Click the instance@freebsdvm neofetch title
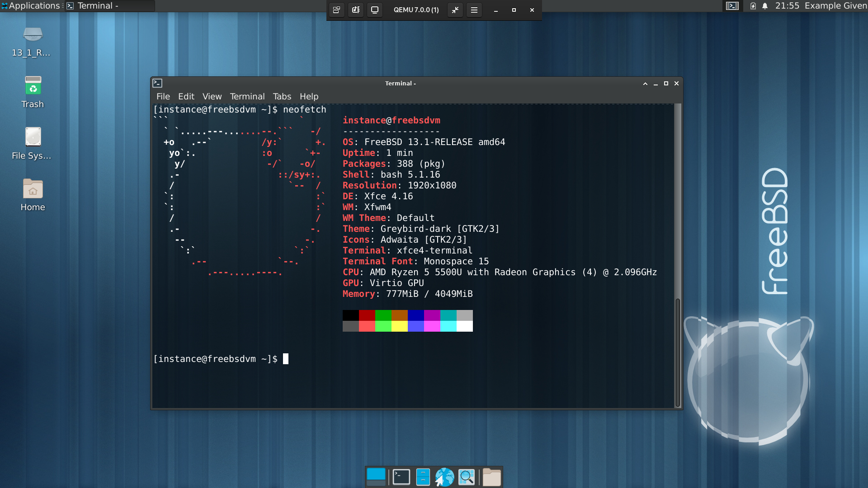Viewport: 868px width, 488px height. coord(391,121)
